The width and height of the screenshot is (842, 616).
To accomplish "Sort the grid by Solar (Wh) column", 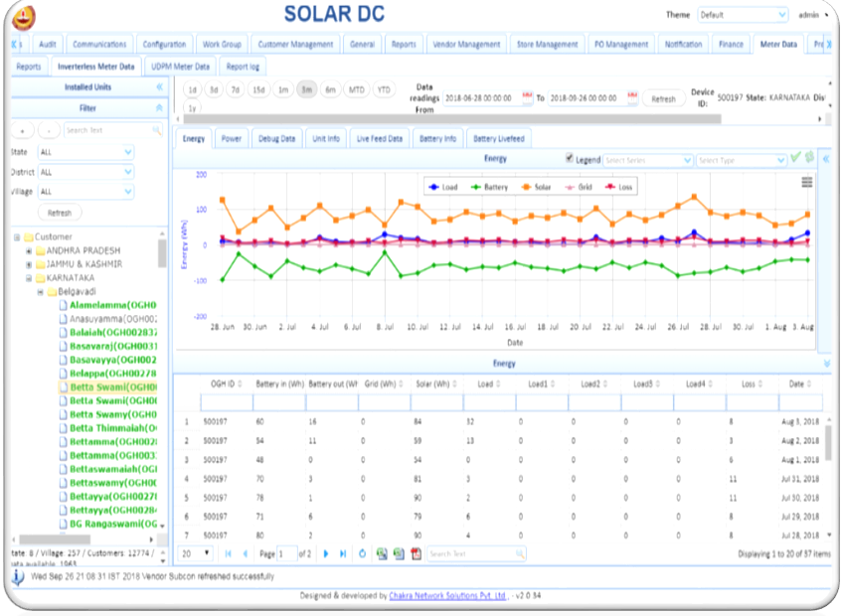I will pos(436,384).
